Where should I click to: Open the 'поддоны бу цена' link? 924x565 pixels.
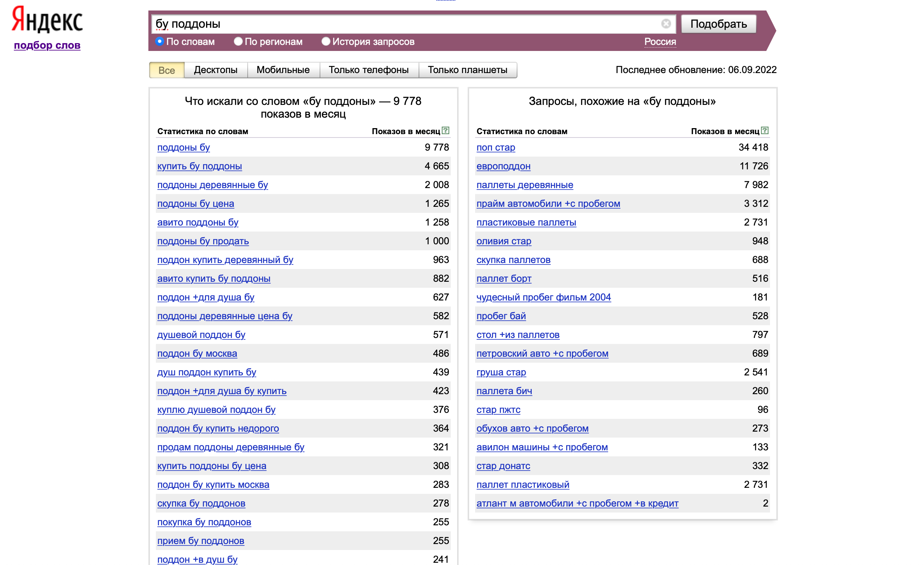[195, 203]
